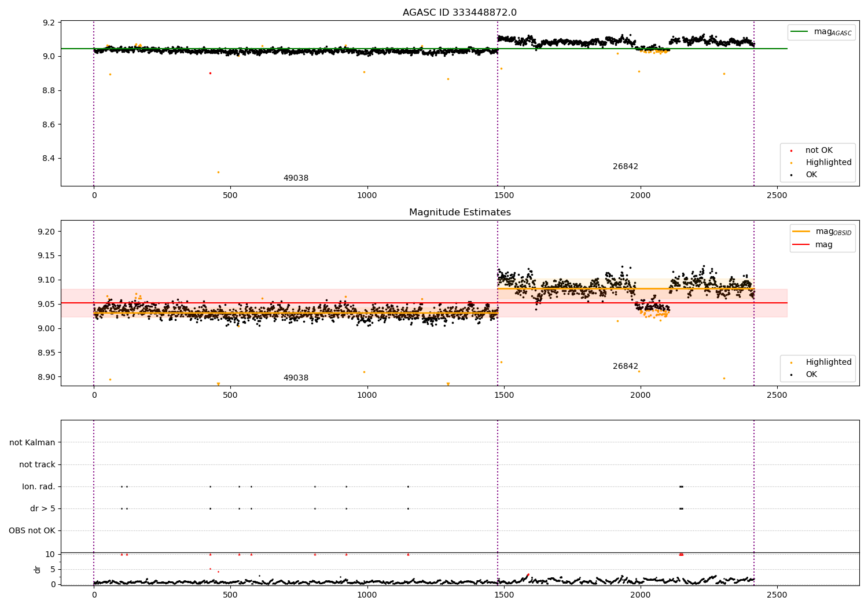
Task: Click the 2500 x-tick under the bottom plot
Action: click(777, 595)
